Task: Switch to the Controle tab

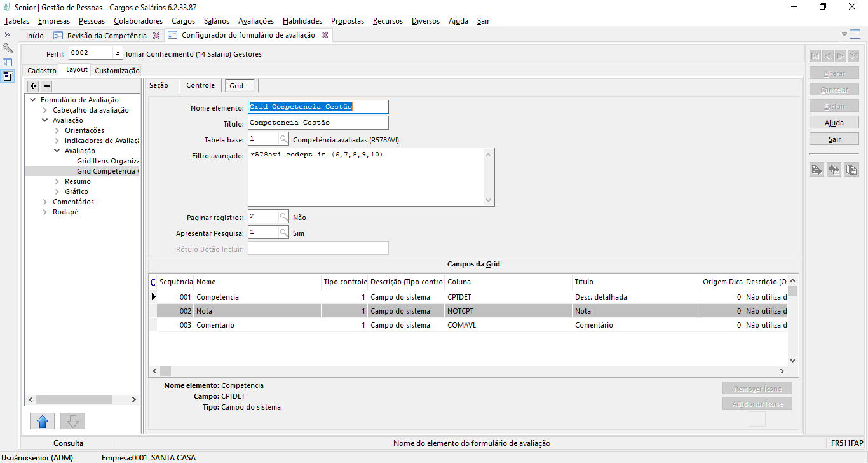Action: 200,85
